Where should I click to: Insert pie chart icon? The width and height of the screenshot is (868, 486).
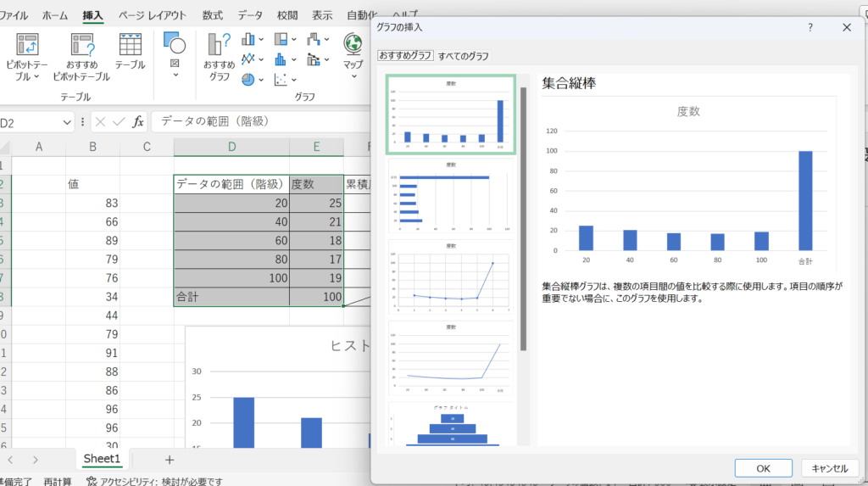pyautogui.click(x=248, y=79)
